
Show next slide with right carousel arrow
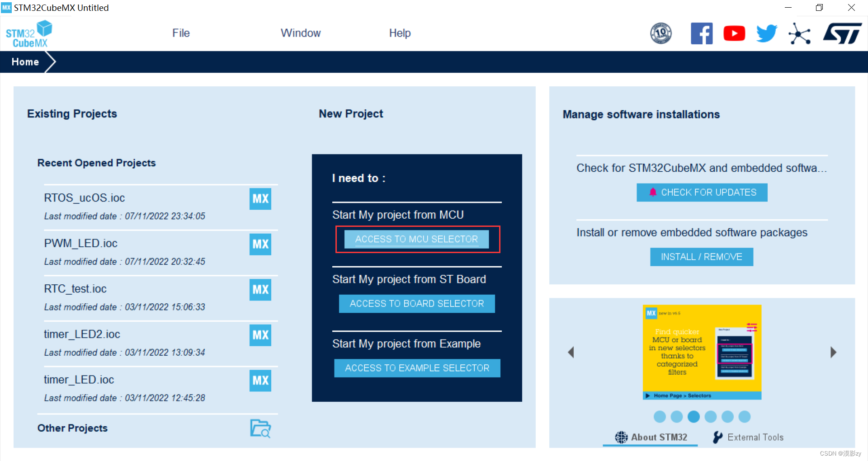pos(833,353)
